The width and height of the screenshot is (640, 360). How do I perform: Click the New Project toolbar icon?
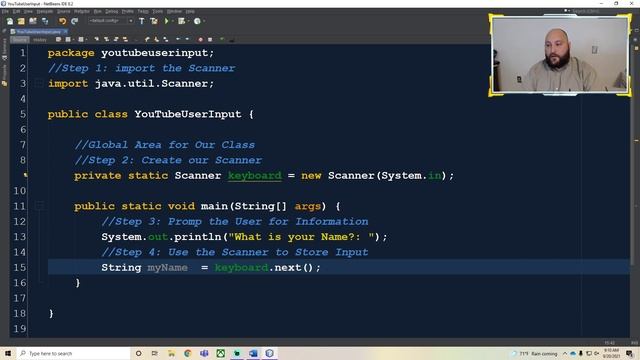click(21, 21)
